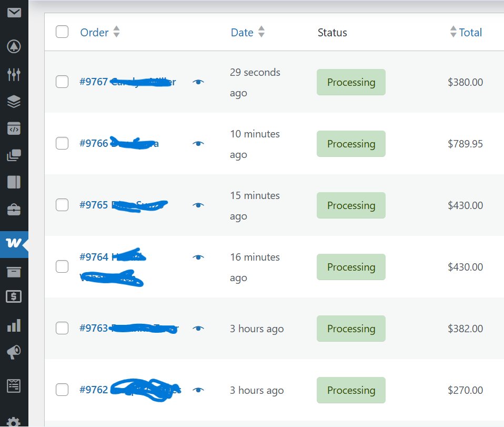Open order #9762 from the list
This screenshot has height=427, width=504.
[94, 390]
